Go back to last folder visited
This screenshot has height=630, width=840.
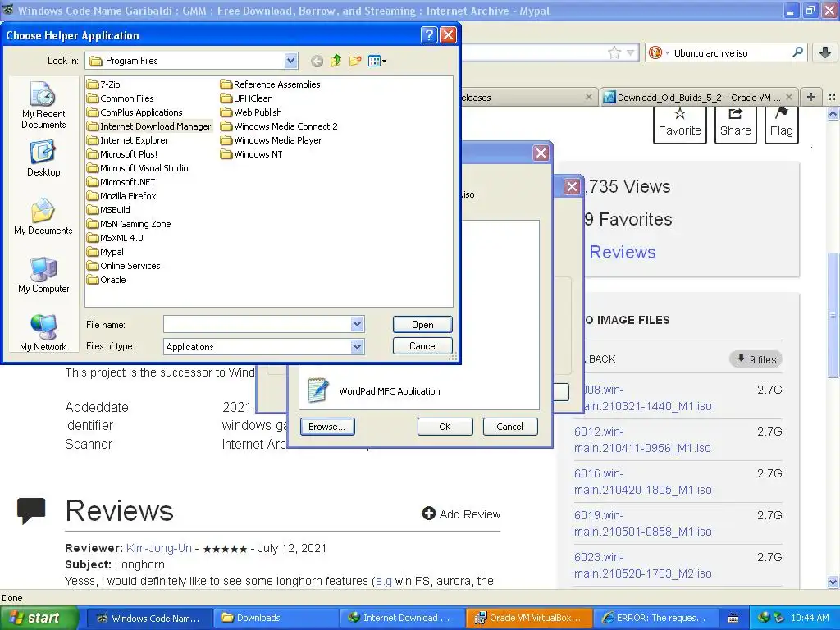317,61
